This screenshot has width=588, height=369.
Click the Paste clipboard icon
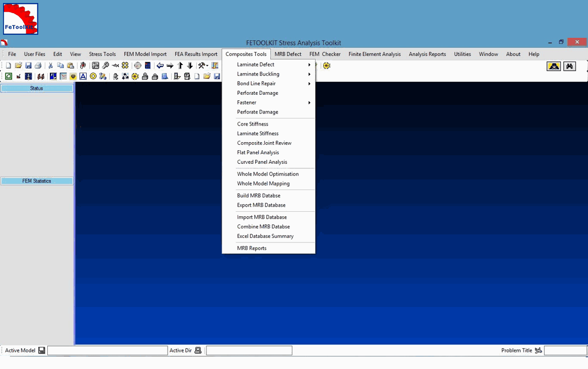(70, 66)
